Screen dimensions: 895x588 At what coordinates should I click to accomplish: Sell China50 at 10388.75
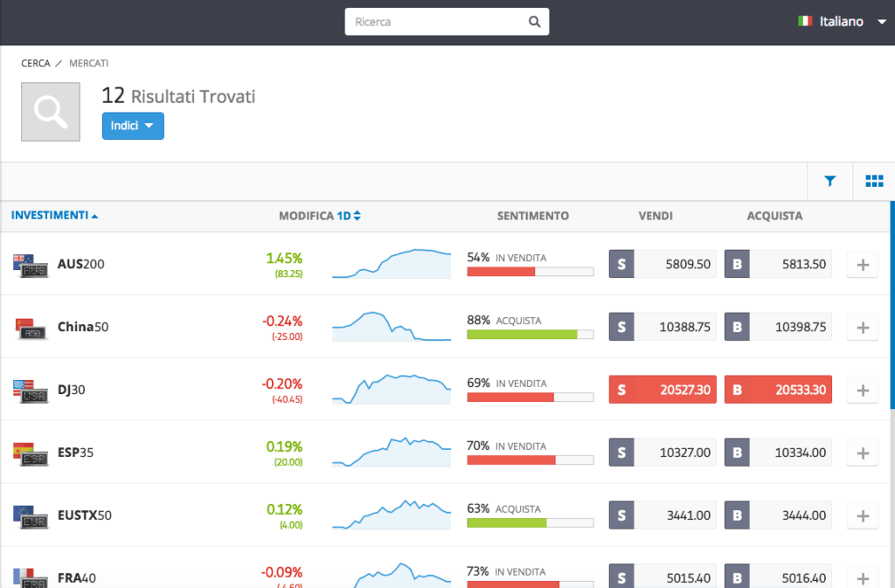pyautogui.click(x=663, y=327)
